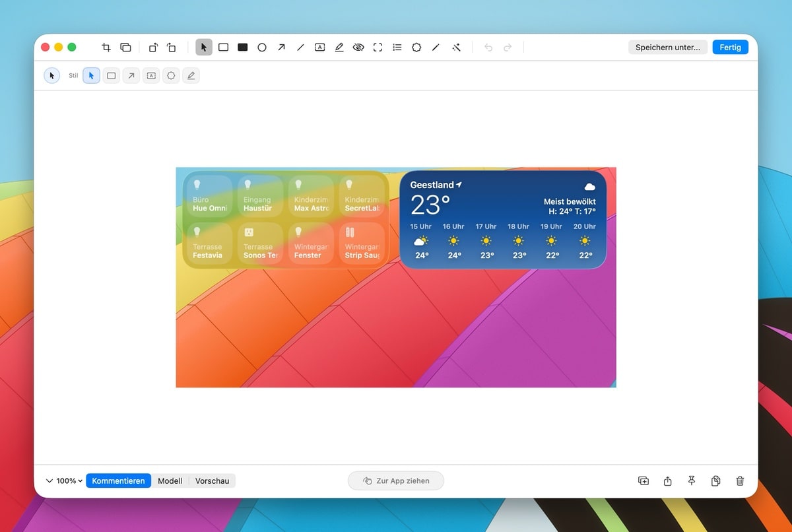Choose the numbered list counter tool
The width and height of the screenshot is (792, 532).
pos(397,48)
